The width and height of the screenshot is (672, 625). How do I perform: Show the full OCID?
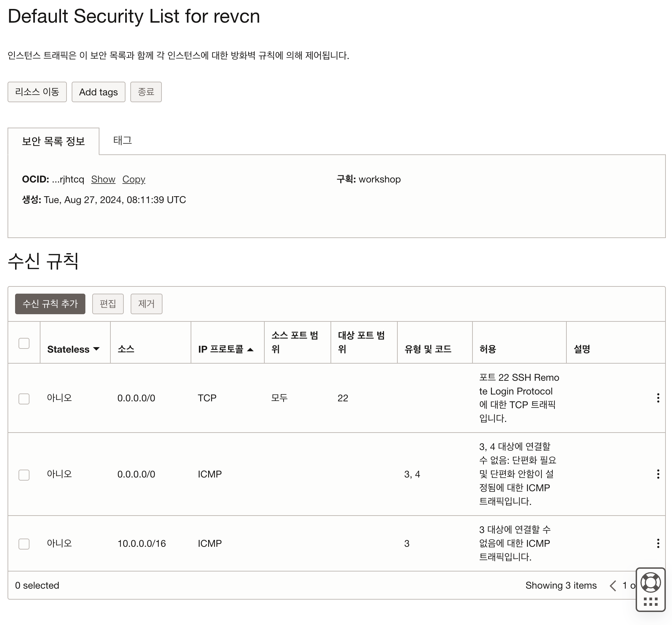pos(103,179)
